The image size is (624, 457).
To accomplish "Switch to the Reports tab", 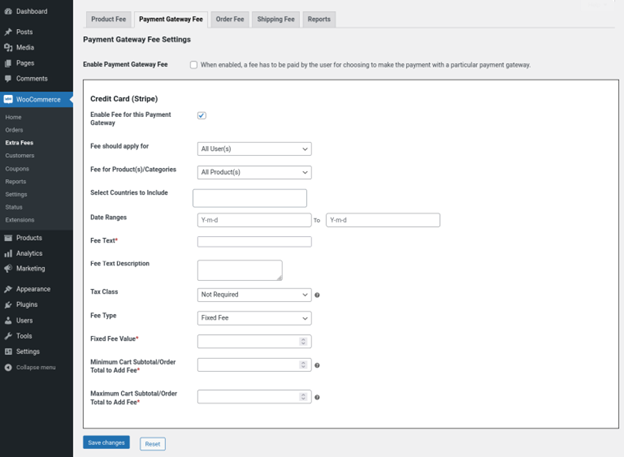I will click(319, 19).
